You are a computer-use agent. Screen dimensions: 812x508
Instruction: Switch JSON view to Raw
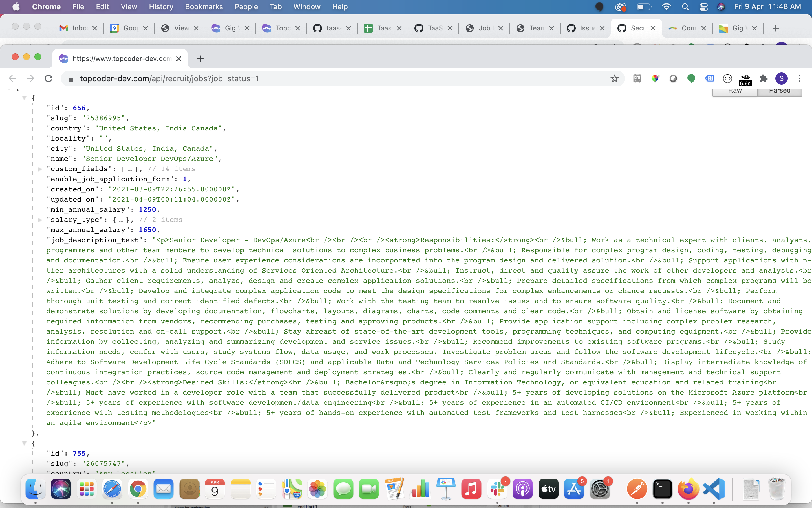point(735,91)
